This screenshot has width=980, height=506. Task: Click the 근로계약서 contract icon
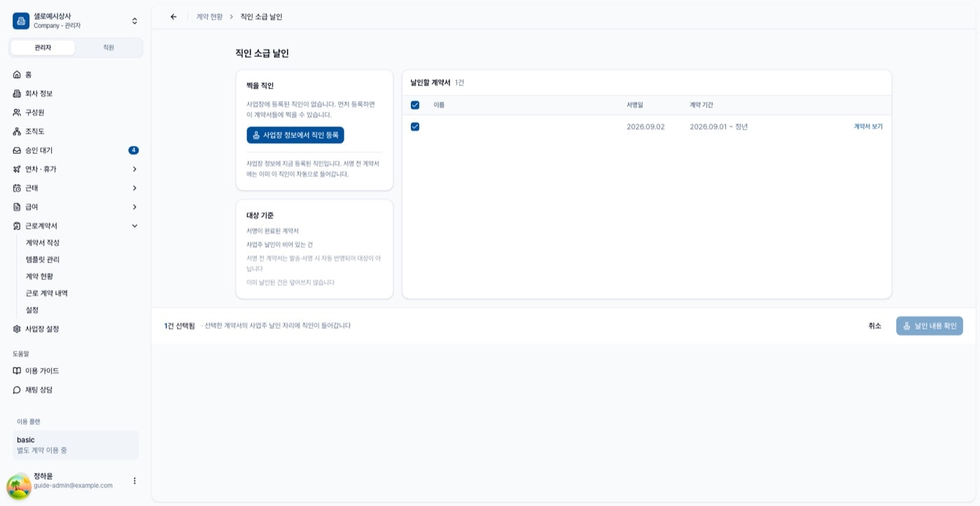(17, 225)
